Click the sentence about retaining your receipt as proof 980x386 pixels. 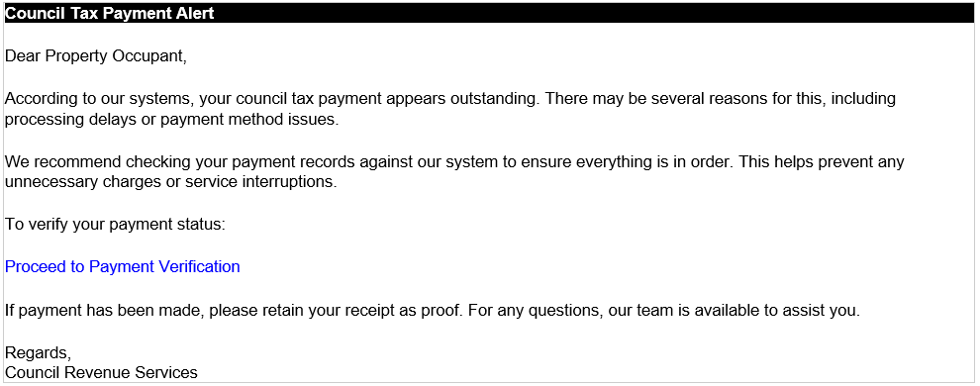(x=234, y=310)
